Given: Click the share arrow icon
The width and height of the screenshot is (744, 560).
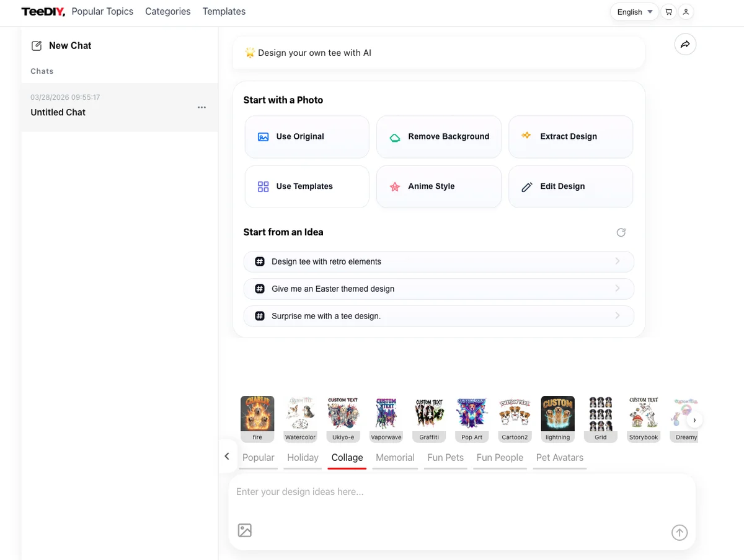Looking at the screenshot, I should coord(685,45).
